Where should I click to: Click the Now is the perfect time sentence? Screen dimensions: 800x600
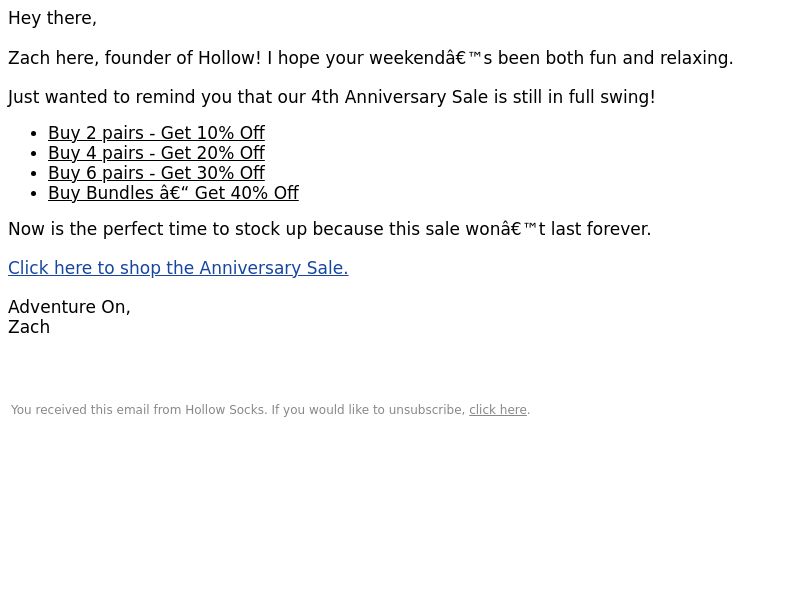[330, 229]
